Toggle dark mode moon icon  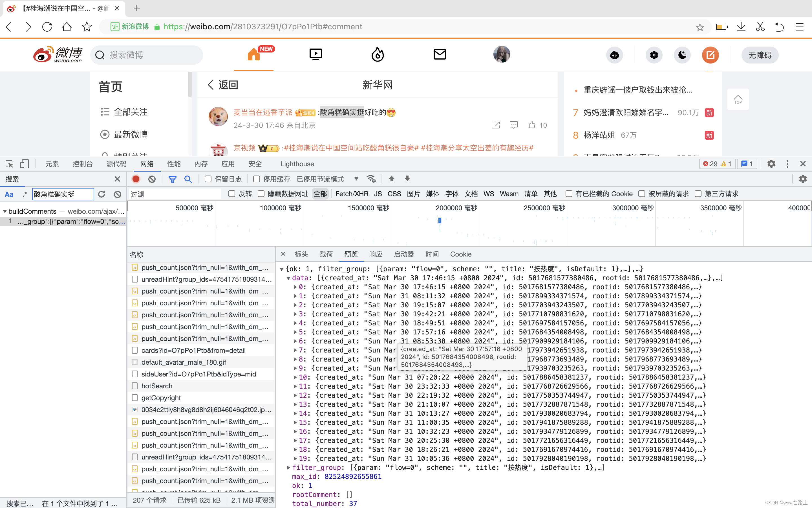click(x=682, y=55)
